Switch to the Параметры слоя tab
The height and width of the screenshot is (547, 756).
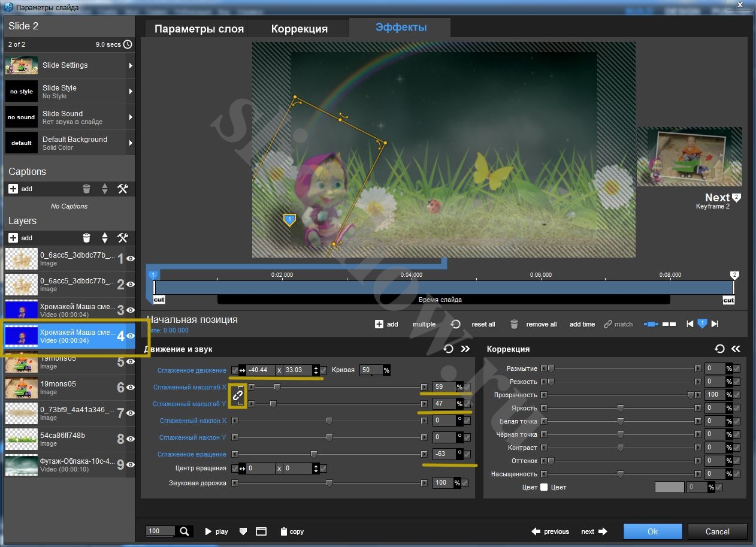[x=199, y=29]
